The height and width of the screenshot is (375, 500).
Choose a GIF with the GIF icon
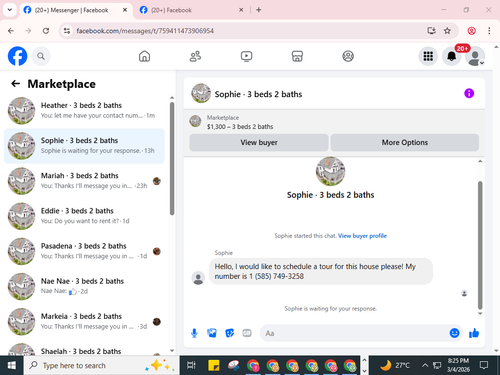(247, 333)
